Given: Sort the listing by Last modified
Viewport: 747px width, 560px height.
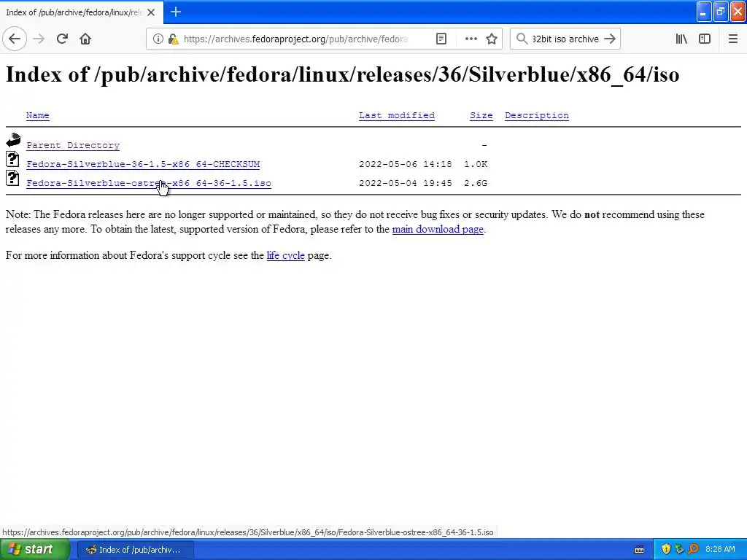Looking at the screenshot, I should coord(397,115).
